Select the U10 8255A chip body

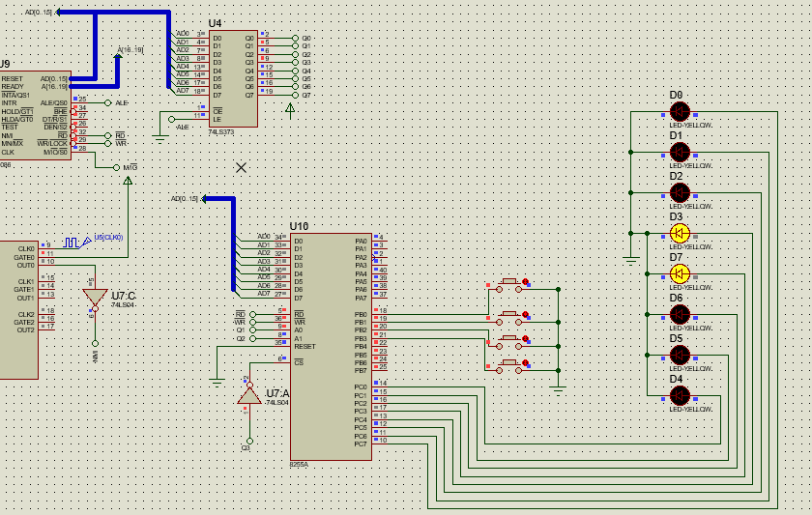331,346
